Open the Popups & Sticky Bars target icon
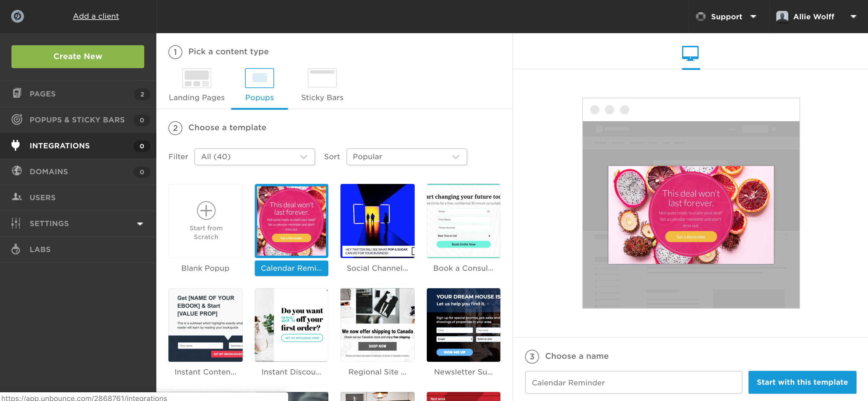Viewport: 868px width, 401px height. pyautogui.click(x=17, y=119)
